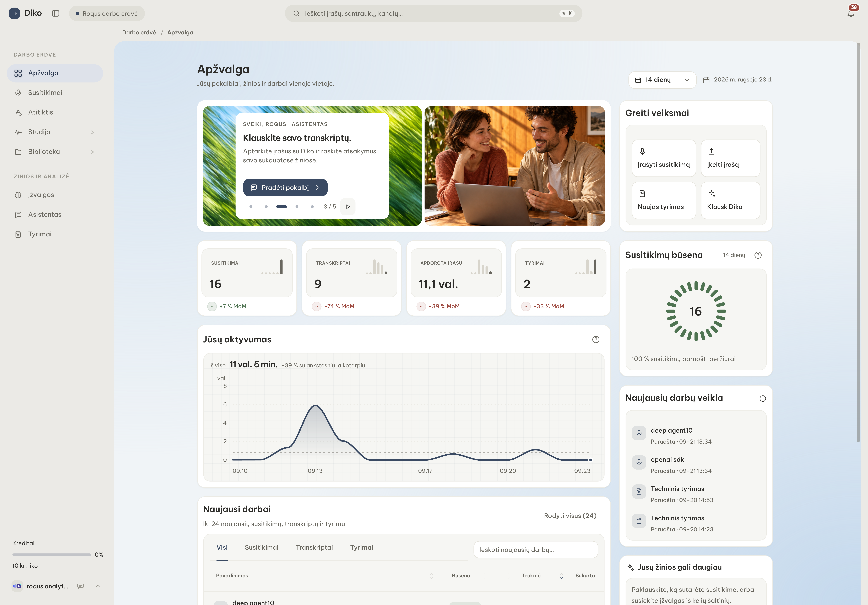Click the roqus analyt... account avatar

17,586
